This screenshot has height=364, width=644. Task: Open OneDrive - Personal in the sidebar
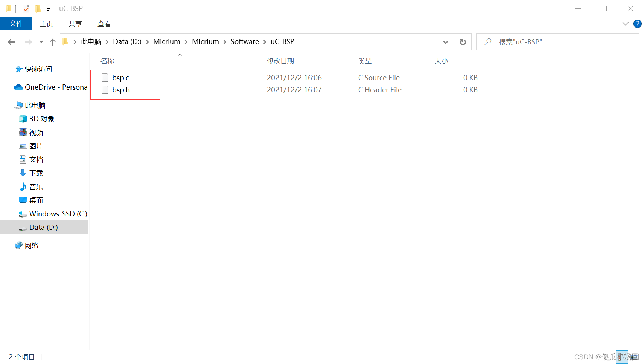click(x=56, y=87)
